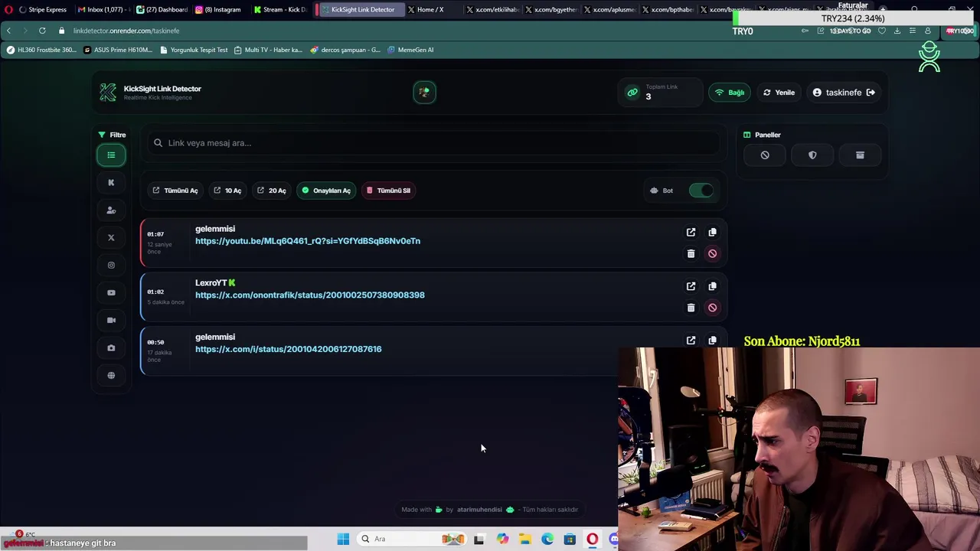Image resolution: width=980 pixels, height=551 pixels.
Task: Click Tümünü Aç button
Action: point(175,191)
